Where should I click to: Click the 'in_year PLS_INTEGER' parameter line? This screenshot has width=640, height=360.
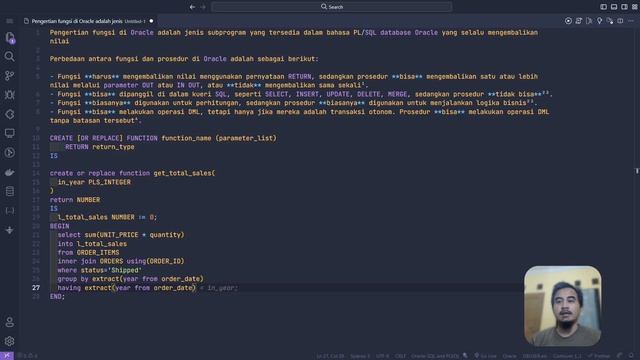point(94,182)
